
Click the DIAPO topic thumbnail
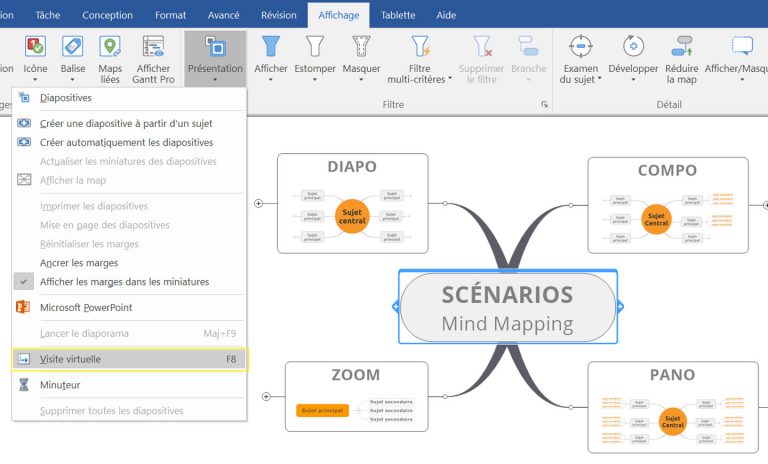point(352,204)
